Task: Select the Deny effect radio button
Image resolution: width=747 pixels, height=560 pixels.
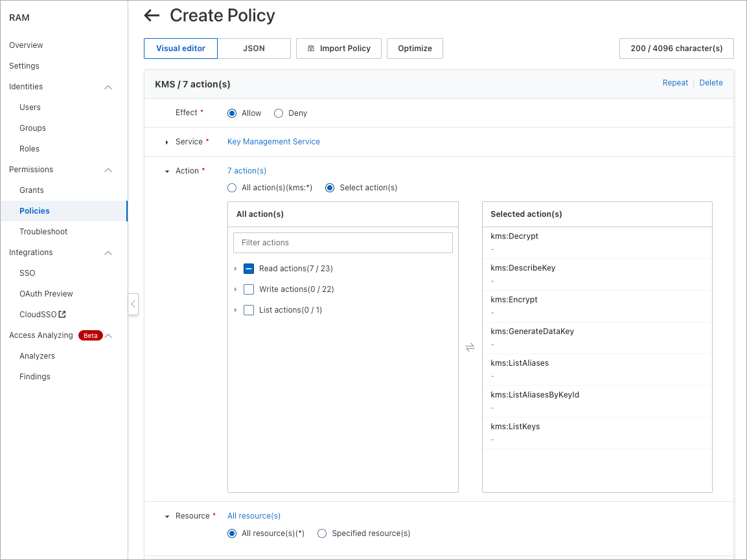Action: (x=279, y=113)
